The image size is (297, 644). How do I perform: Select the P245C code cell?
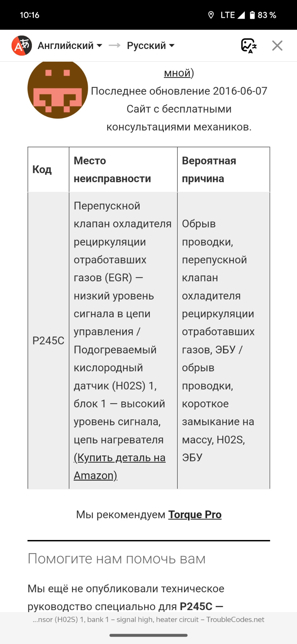pyautogui.click(x=49, y=340)
